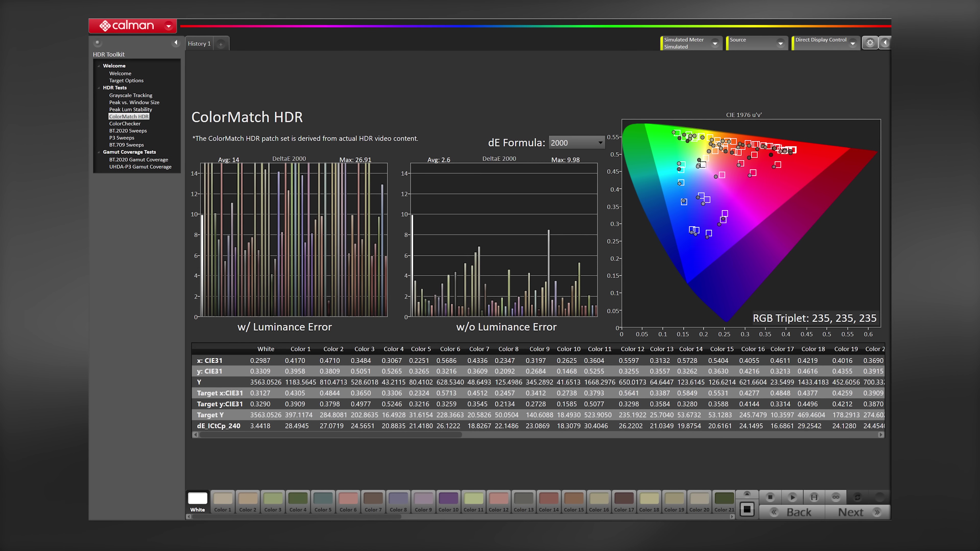Select ColorMatch HDR in sidebar

tap(129, 116)
